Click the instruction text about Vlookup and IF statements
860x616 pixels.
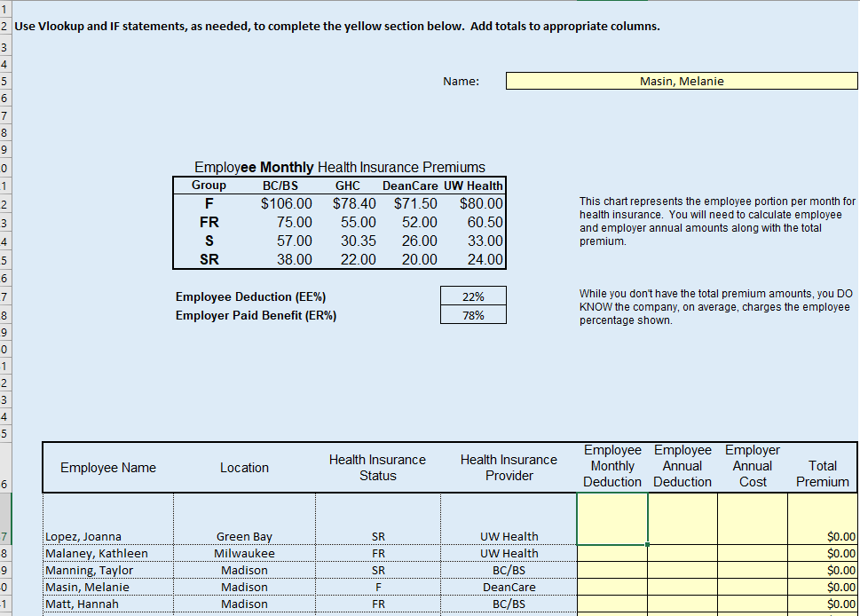(x=337, y=27)
